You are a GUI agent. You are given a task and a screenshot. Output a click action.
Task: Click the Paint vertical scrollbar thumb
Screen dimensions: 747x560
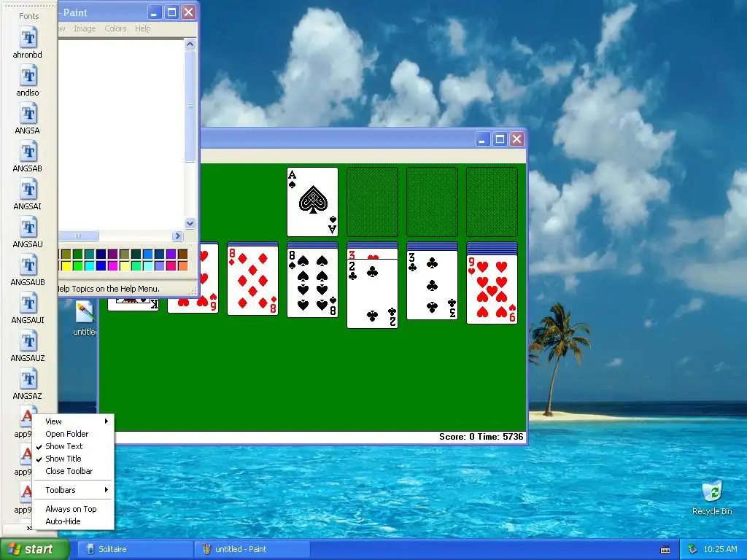[x=190, y=106]
